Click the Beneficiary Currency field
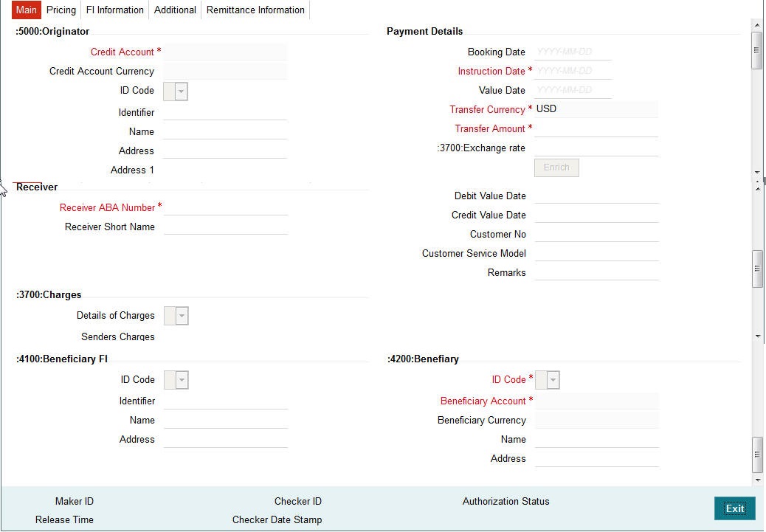Image resolution: width=766 pixels, height=532 pixels. tap(596, 420)
